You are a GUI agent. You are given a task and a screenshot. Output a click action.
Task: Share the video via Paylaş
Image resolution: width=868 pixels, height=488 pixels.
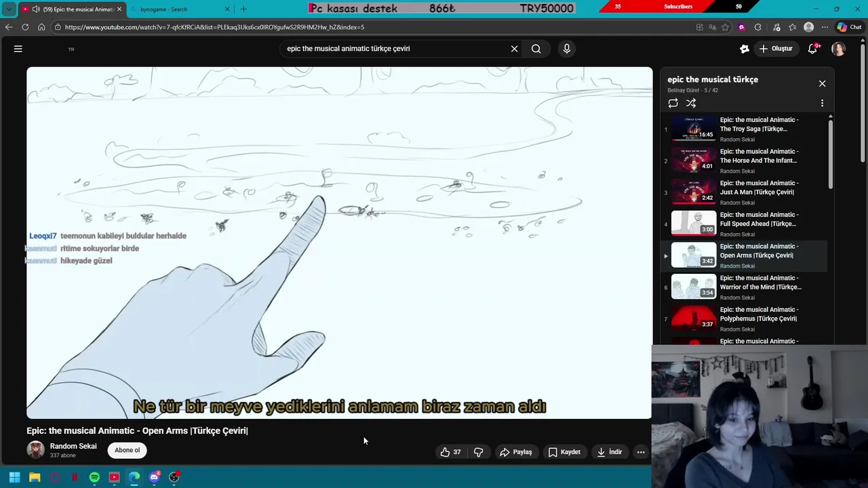coord(515,452)
